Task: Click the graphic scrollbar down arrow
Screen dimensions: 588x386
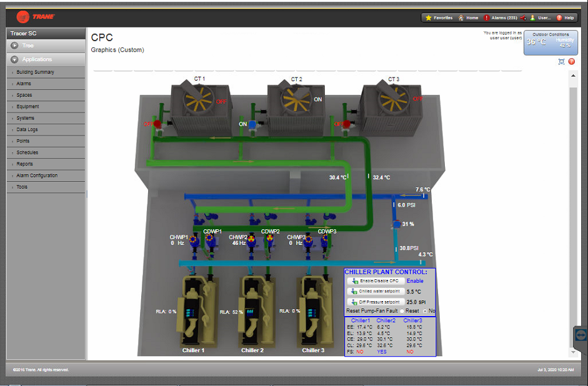Action: click(573, 352)
